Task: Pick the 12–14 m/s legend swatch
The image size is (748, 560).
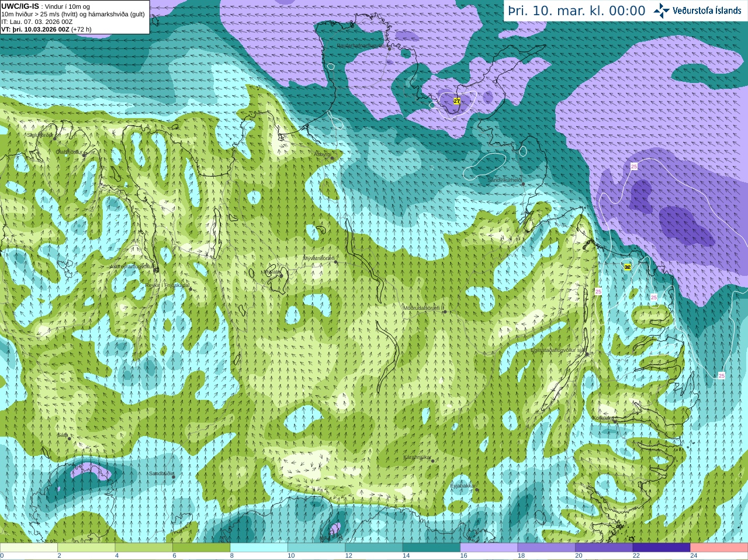Action: pos(374,548)
